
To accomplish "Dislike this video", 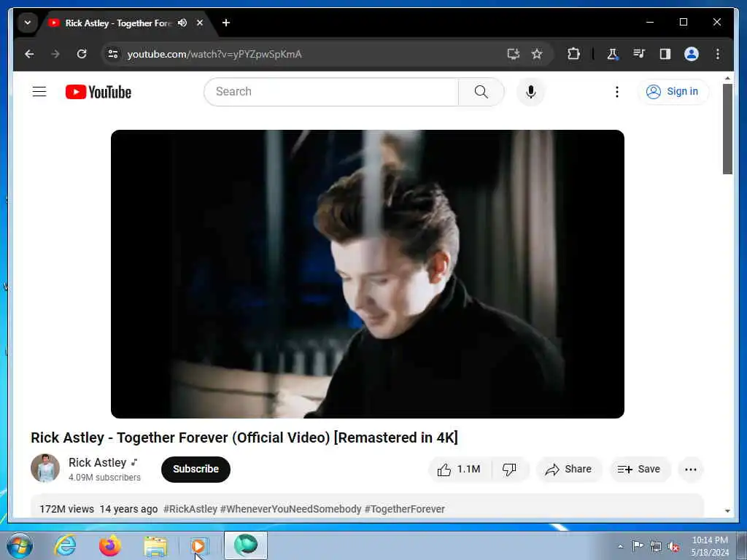I will tap(509, 470).
